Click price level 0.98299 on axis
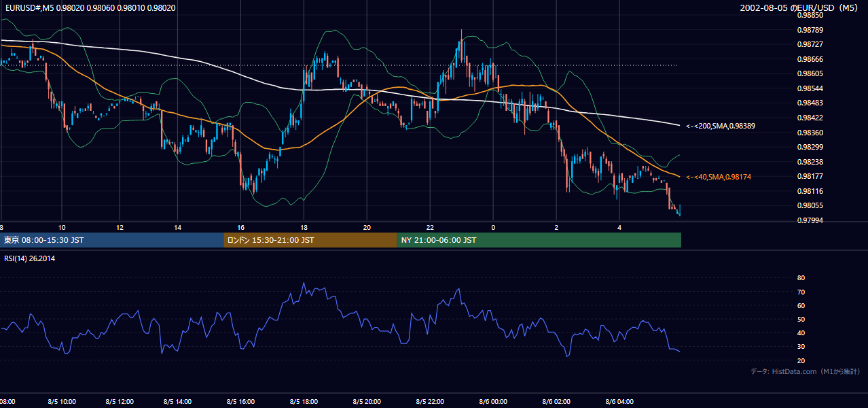 (x=810, y=147)
